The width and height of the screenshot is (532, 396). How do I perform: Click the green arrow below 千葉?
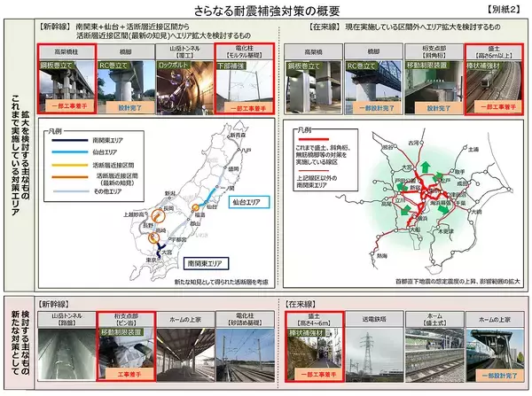[444, 209]
